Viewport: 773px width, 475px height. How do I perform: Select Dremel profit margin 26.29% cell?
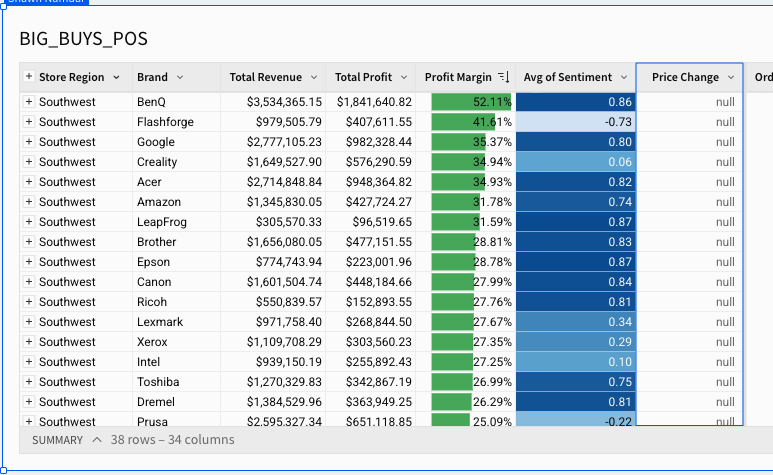466,402
